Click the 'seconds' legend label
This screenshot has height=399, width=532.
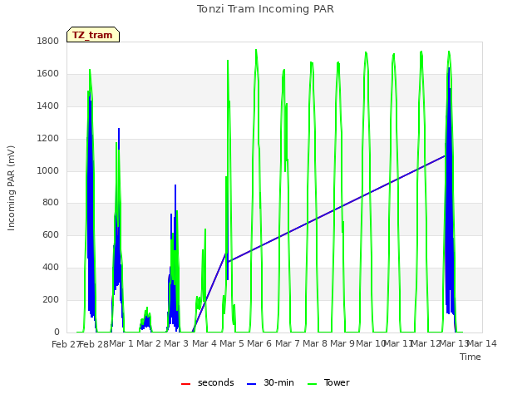coord(216,382)
